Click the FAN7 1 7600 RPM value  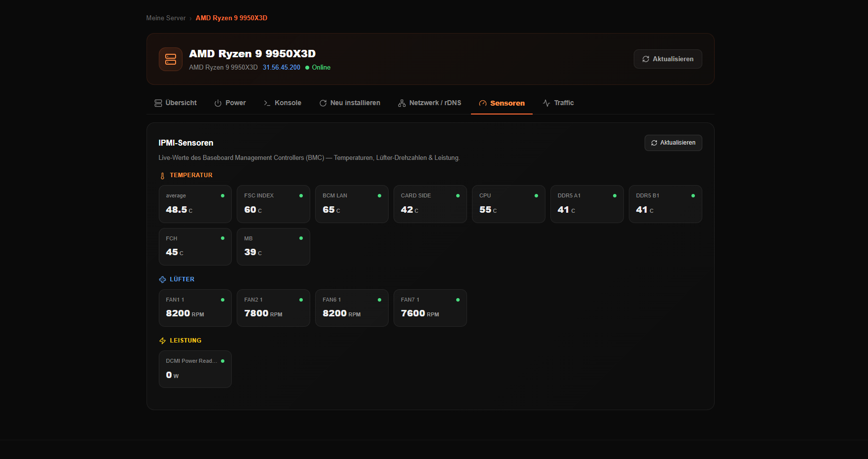[x=420, y=313]
